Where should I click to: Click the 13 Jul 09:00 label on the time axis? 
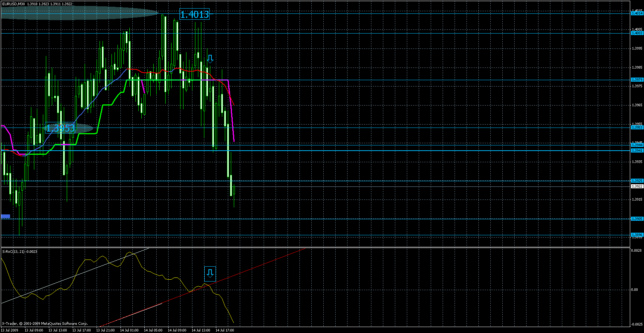(34, 330)
